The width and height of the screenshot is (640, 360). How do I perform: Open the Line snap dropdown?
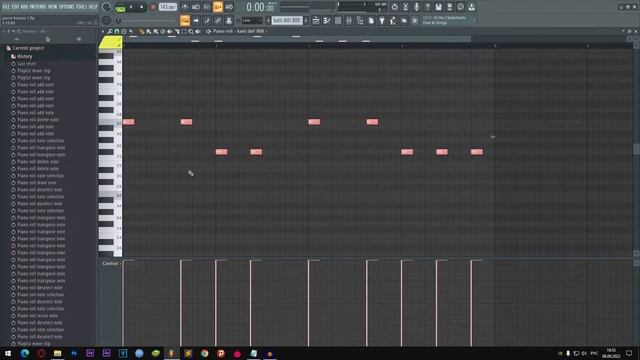251,20
